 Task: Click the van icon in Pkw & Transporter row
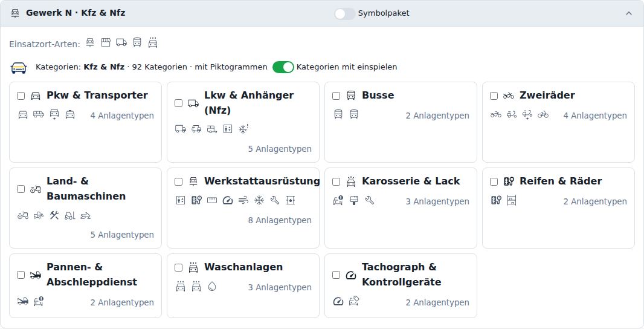coord(39,114)
